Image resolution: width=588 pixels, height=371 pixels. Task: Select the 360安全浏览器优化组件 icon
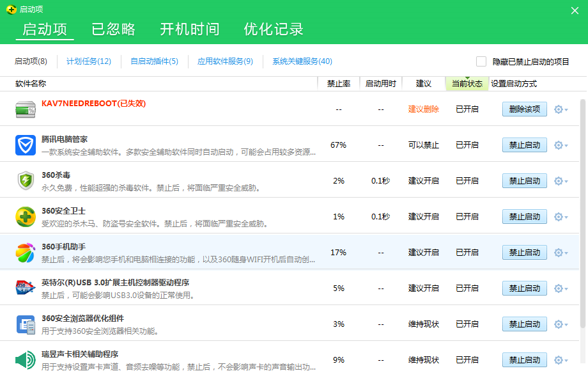(x=26, y=323)
